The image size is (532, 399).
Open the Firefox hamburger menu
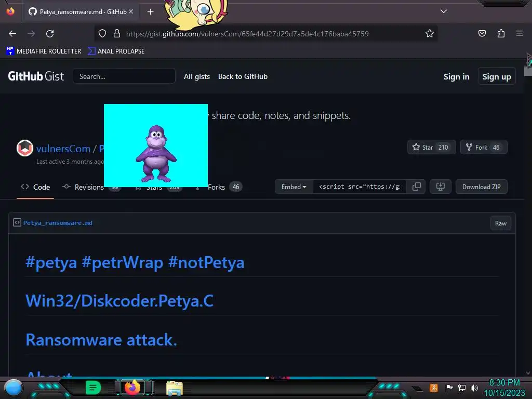pyautogui.click(x=520, y=33)
